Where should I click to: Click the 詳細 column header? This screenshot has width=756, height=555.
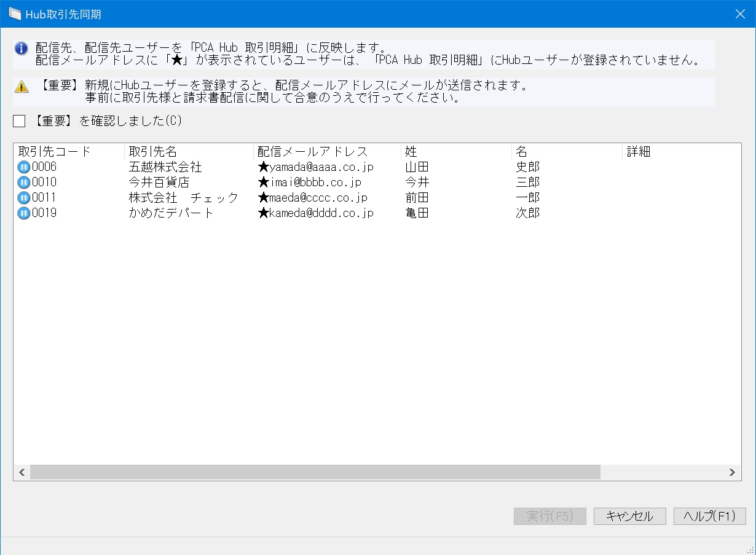pyautogui.click(x=681, y=152)
